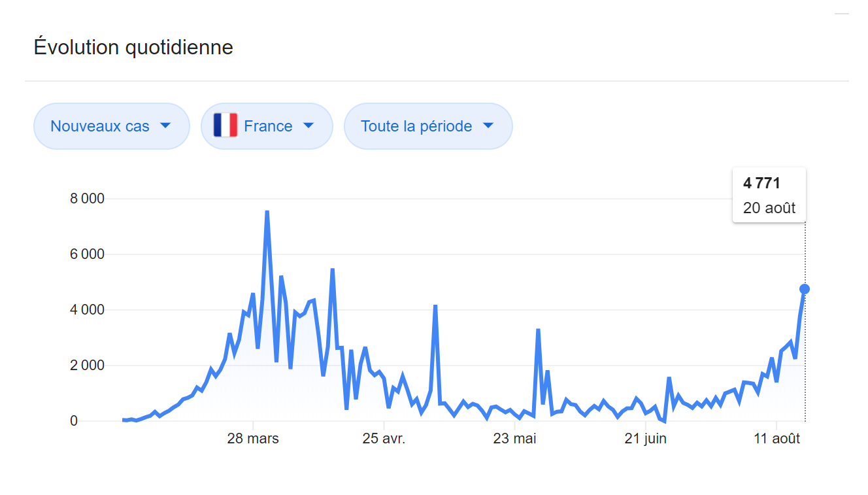Open the Nouveaux cas metric dropdown
This screenshot has height=495, width=868.
pyautogui.click(x=111, y=126)
